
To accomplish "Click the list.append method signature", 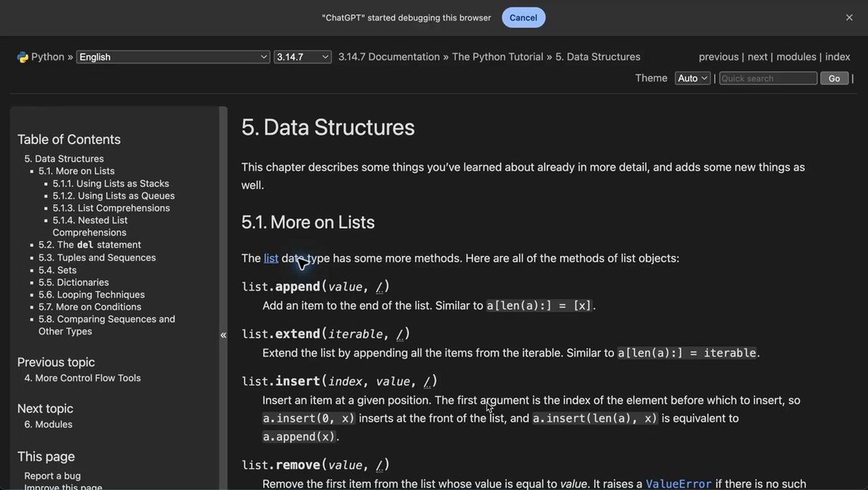I will tap(316, 286).
